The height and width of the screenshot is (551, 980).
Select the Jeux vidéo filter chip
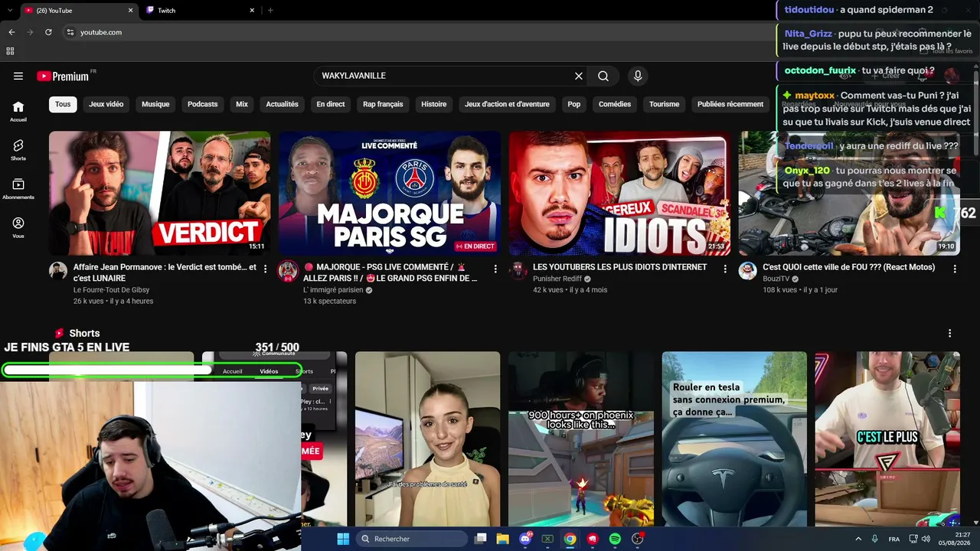pyautogui.click(x=106, y=104)
